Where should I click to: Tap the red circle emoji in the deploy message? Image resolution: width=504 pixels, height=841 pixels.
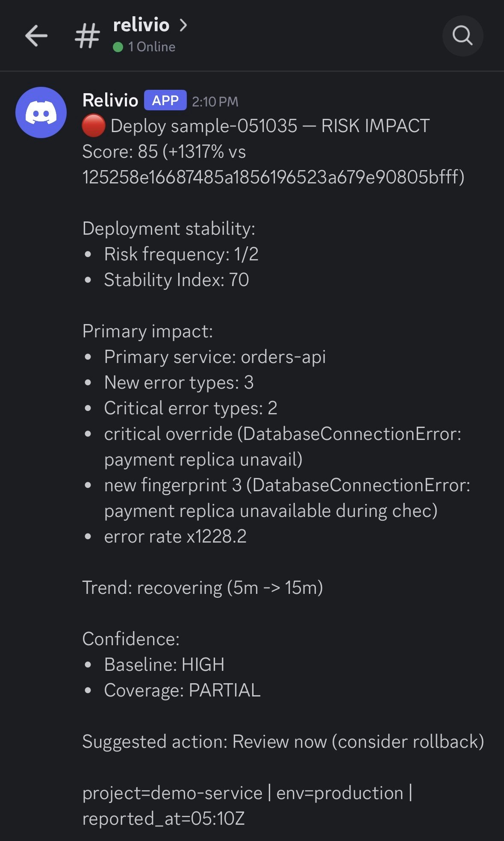pyautogui.click(x=93, y=125)
